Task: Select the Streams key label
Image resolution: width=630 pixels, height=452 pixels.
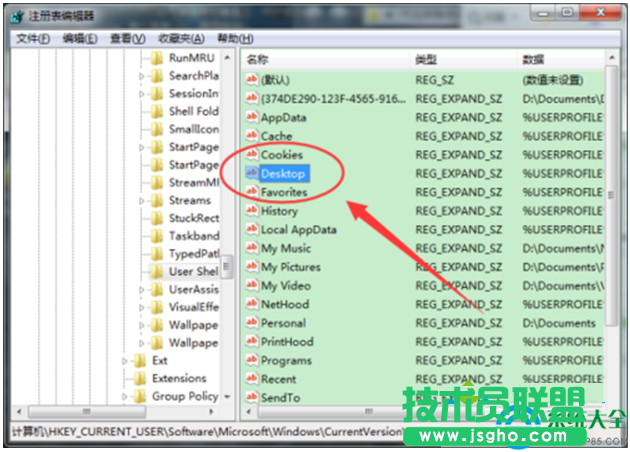Action: [x=190, y=200]
